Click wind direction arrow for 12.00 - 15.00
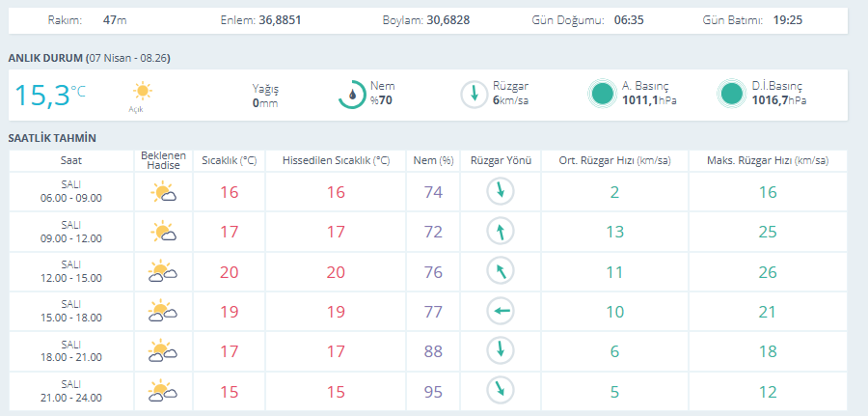868x416 pixels. [x=501, y=271]
